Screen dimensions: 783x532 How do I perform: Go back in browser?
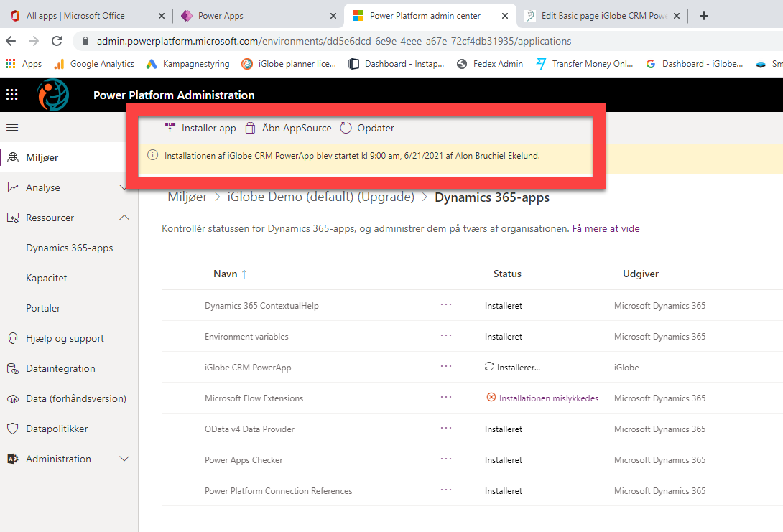pos(11,41)
